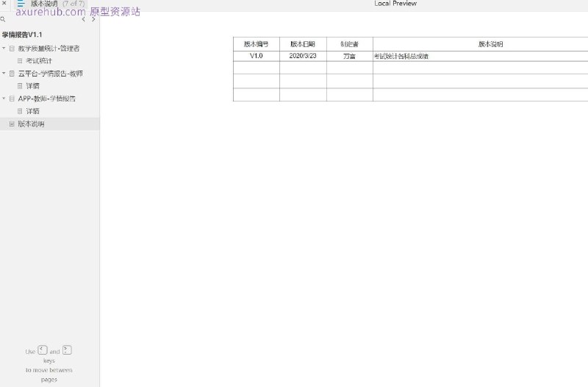Click the 版本说明 (7 of 7) page title

click(x=58, y=4)
